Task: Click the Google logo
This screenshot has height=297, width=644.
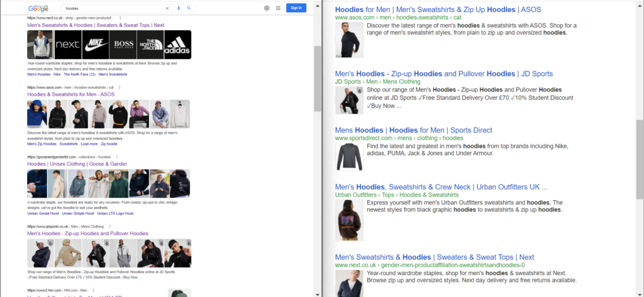Action: [38, 8]
